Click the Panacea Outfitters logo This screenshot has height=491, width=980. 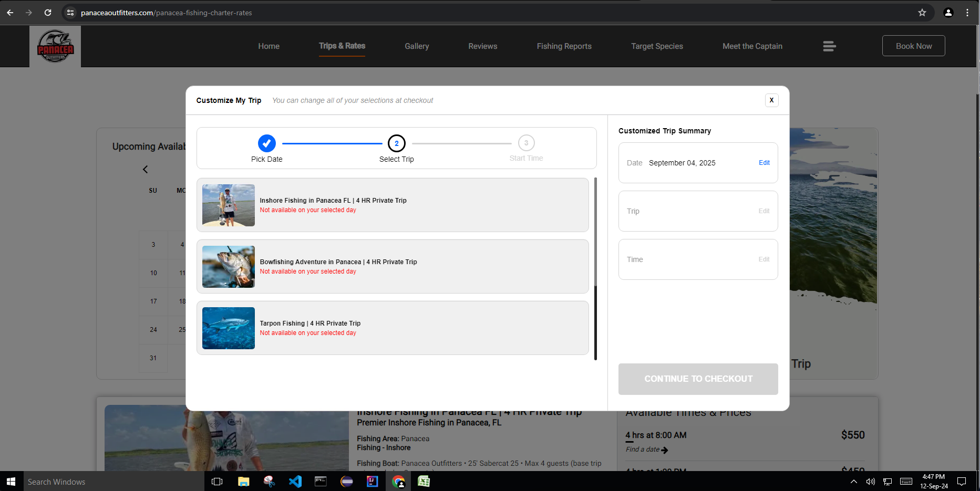pyautogui.click(x=55, y=46)
